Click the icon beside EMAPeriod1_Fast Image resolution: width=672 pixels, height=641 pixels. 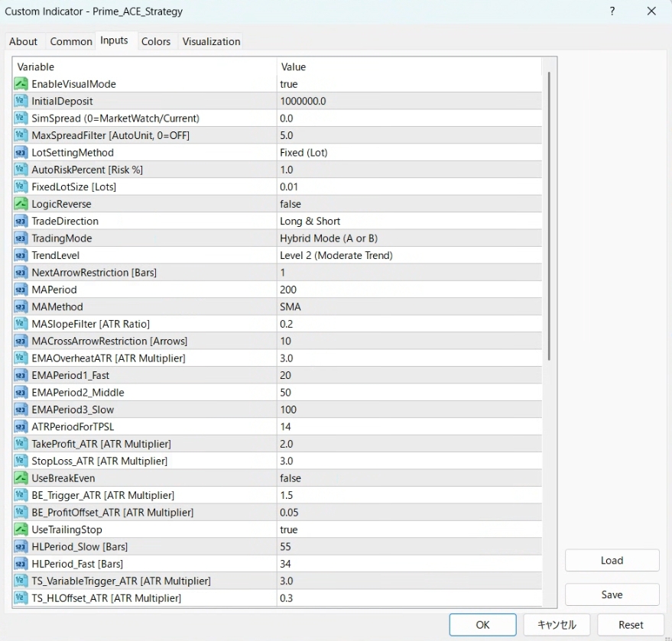21,375
